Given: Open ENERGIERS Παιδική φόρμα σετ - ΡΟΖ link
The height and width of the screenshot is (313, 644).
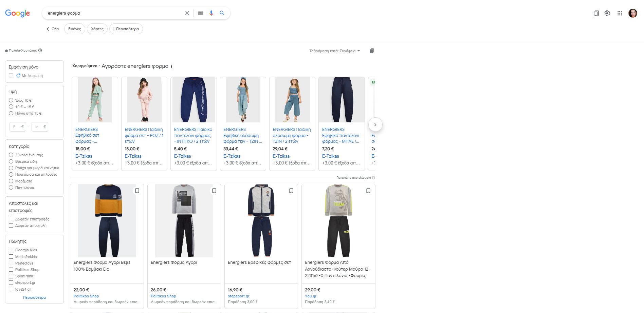Looking at the screenshot, I should [144, 135].
